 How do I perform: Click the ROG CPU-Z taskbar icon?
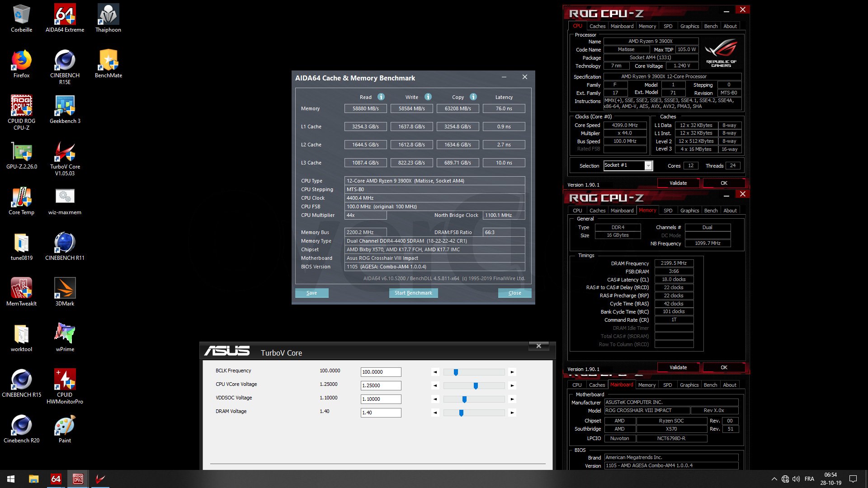point(78,479)
